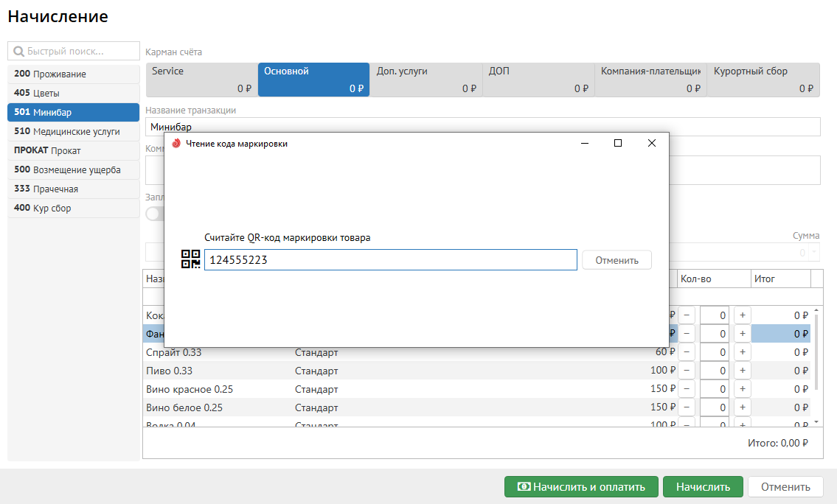Select ПРОКАТ Прокат in the list
Screen dimensions: 837x504
(x=73, y=150)
